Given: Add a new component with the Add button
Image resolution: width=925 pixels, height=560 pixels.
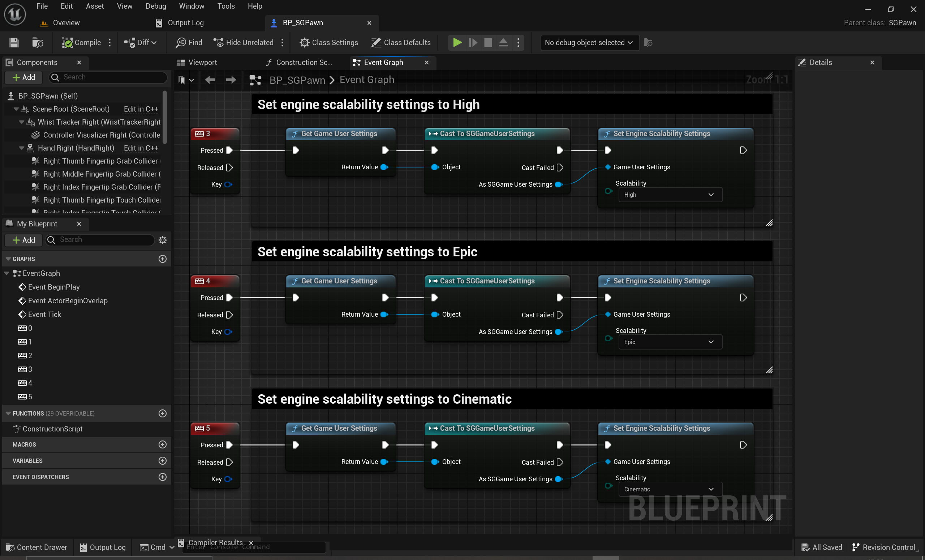Looking at the screenshot, I should click(23, 77).
